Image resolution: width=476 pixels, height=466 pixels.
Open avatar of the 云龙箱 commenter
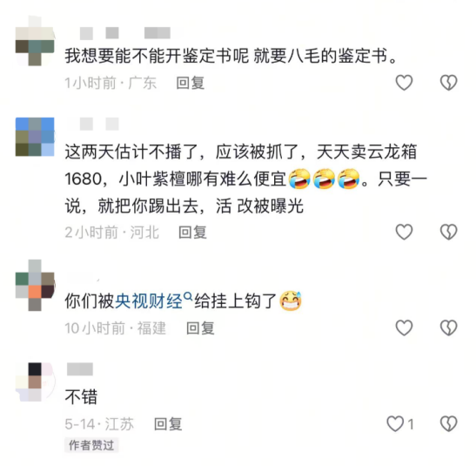(35, 137)
